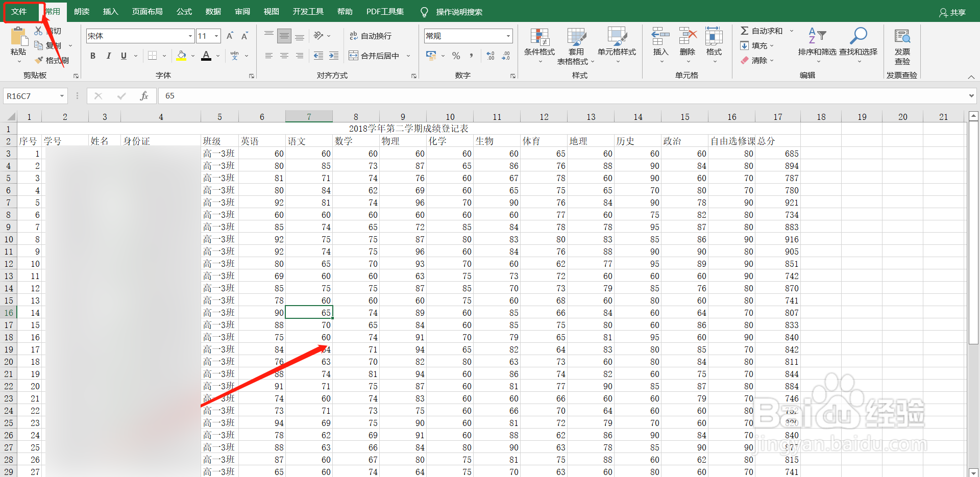This screenshot has height=477, width=980.
Task: Open the 开发工具 tab
Action: tap(308, 11)
